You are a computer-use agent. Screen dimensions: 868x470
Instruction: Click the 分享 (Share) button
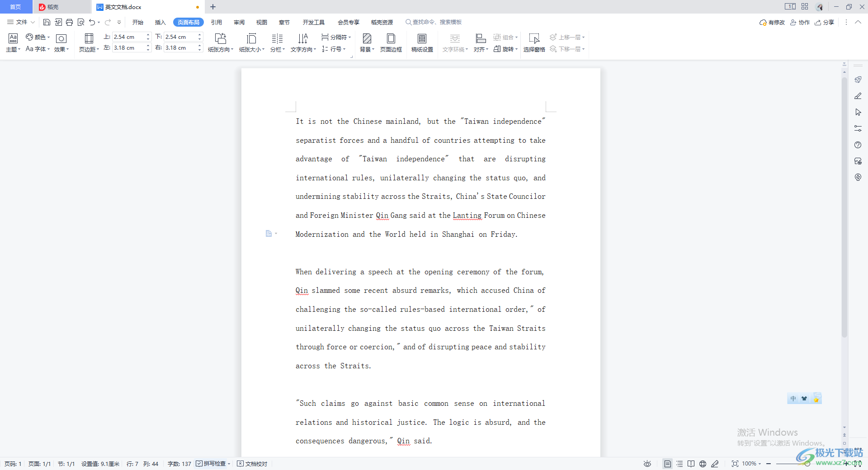tap(824, 22)
